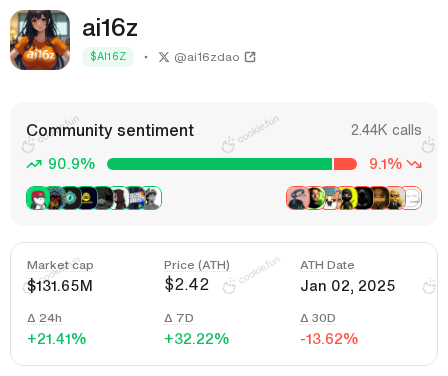
Task: Select the white blank bearish avatar at the end
Action: click(x=412, y=198)
